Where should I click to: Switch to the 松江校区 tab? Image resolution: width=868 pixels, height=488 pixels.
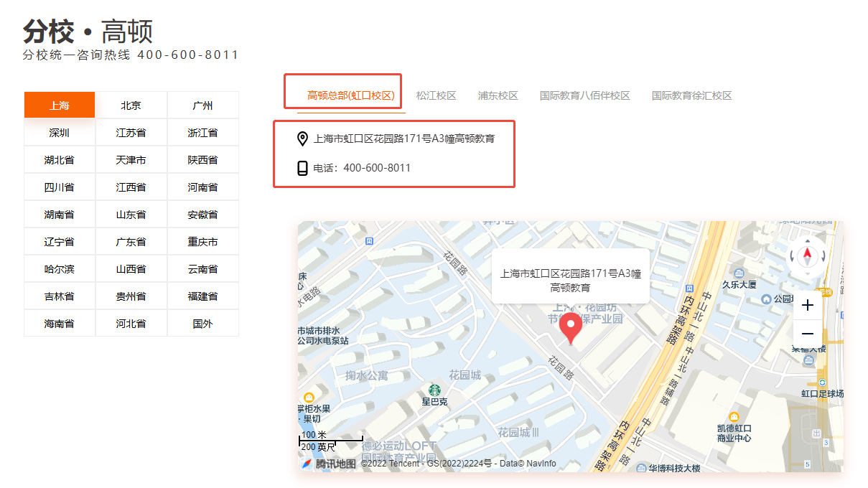pos(436,95)
